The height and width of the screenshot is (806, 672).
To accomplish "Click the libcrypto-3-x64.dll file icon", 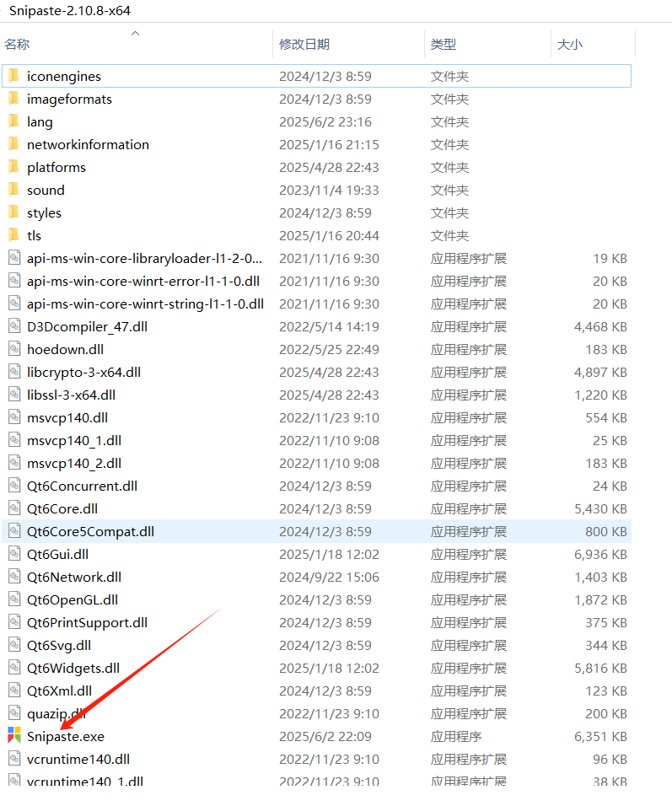I will pos(14,372).
